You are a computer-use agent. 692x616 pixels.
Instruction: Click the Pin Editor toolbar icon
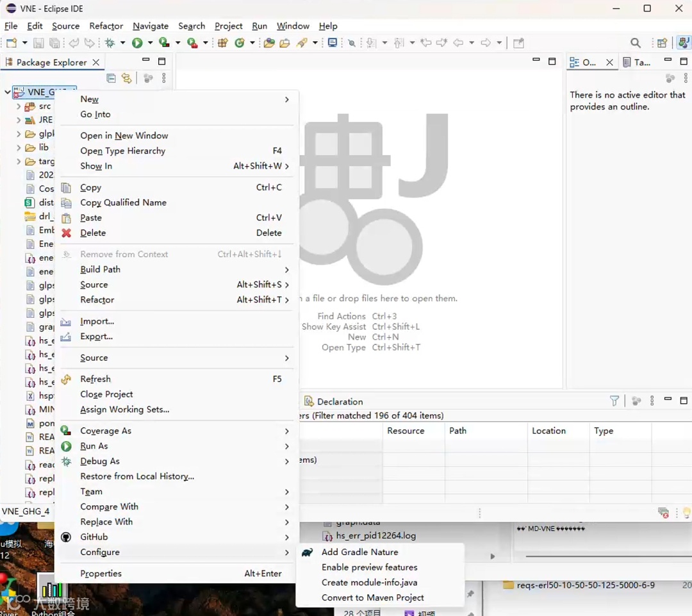tap(519, 43)
